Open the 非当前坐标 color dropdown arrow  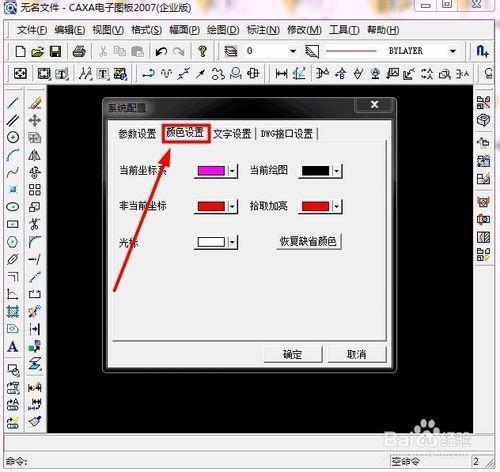click(x=232, y=206)
